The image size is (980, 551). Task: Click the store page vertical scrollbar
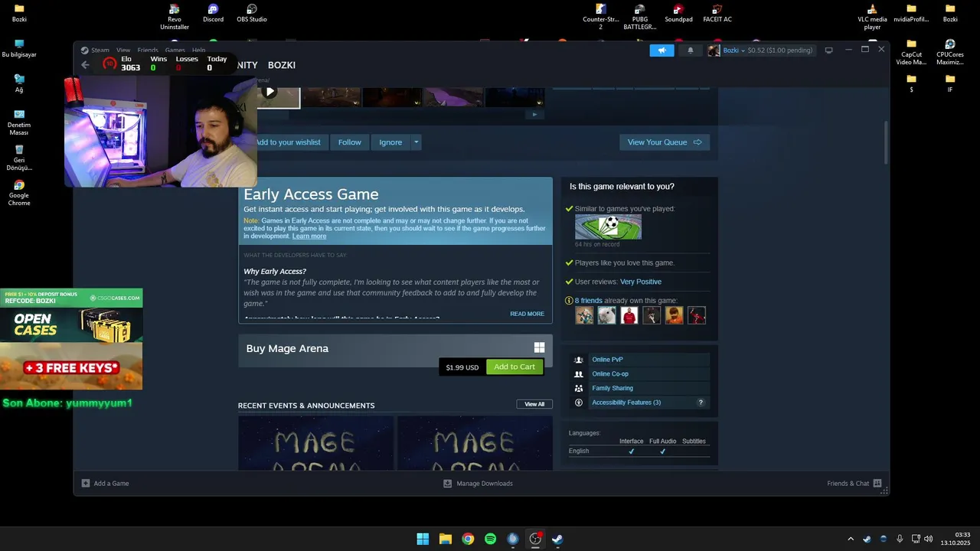pyautogui.click(x=886, y=142)
